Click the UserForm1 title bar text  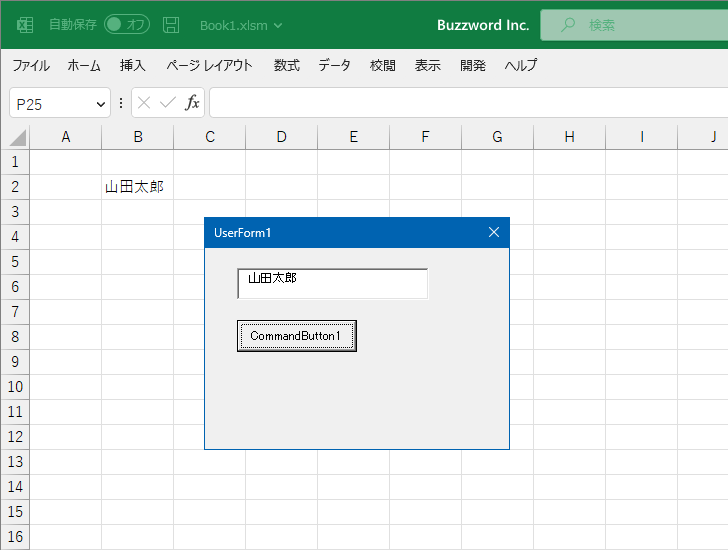tap(242, 233)
